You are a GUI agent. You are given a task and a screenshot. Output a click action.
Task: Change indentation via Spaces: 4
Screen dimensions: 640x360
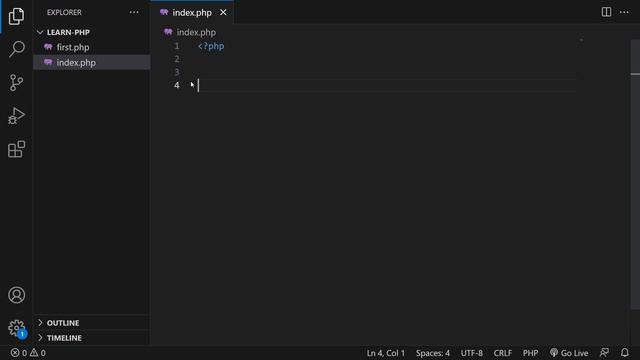point(433,353)
